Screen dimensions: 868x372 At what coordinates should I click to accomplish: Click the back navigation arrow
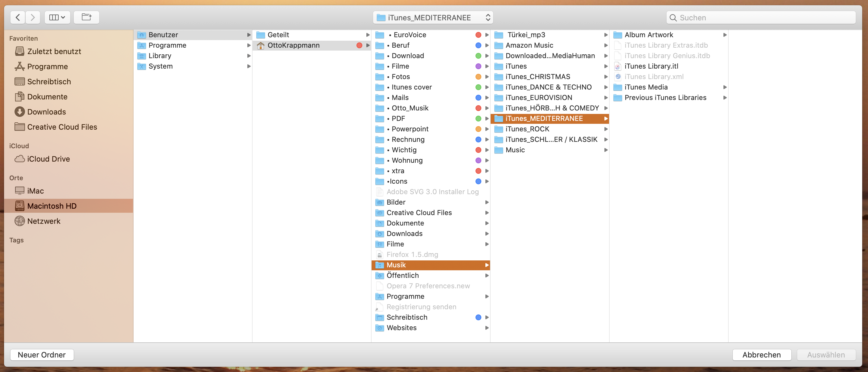(18, 17)
